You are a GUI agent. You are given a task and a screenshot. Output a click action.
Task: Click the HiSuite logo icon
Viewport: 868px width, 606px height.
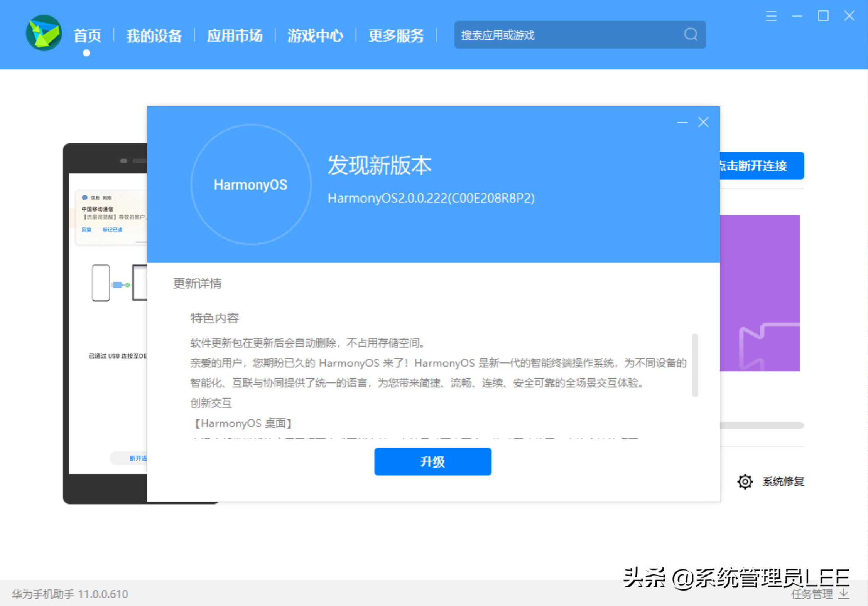(44, 33)
